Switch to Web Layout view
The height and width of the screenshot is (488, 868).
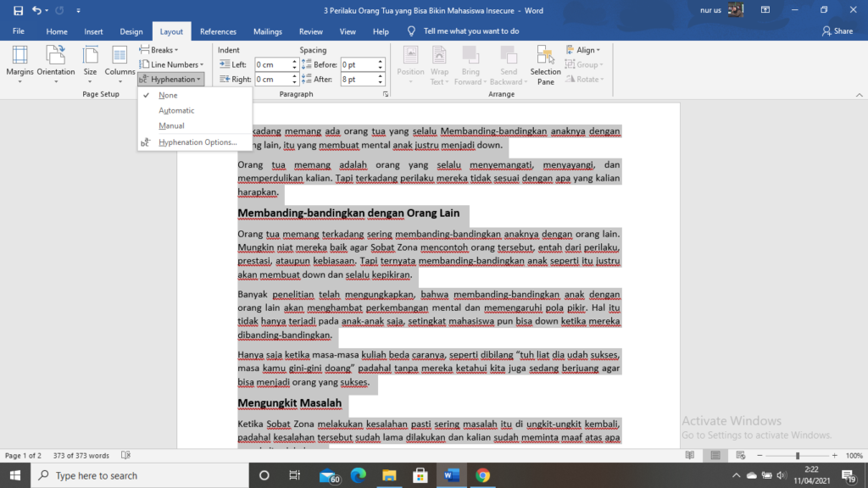pyautogui.click(x=741, y=455)
